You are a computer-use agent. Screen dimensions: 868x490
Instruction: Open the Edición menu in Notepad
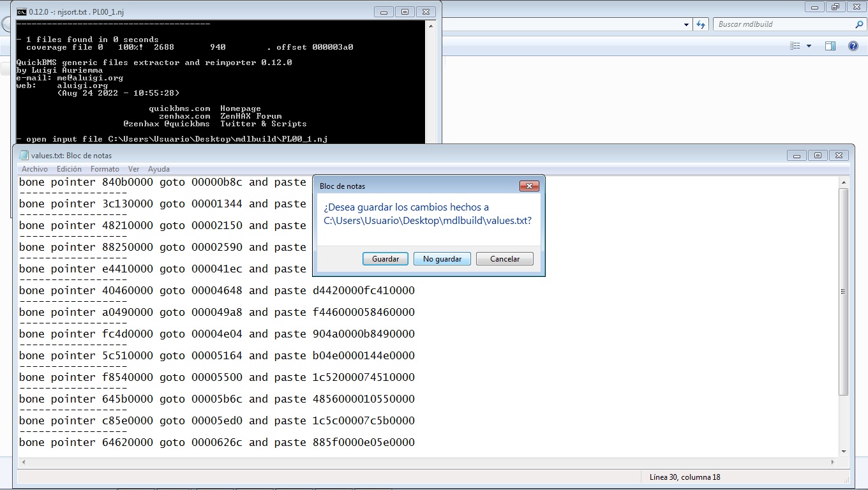click(69, 169)
